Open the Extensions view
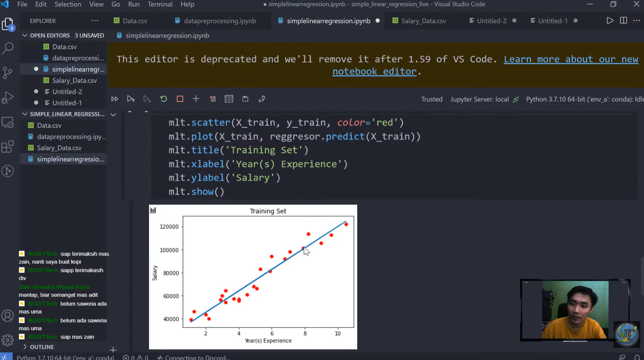 click(x=8, y=146)
